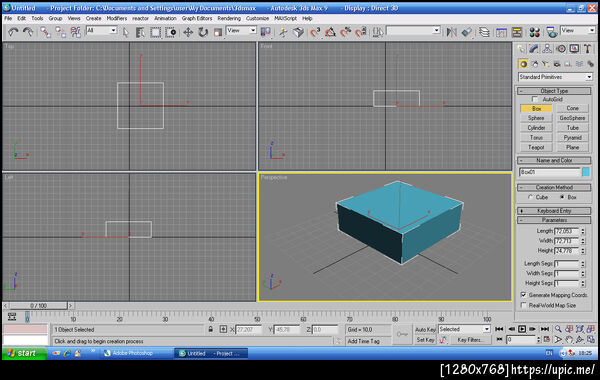Click the object color swatch beside Box01

click(x=586, y=172)
